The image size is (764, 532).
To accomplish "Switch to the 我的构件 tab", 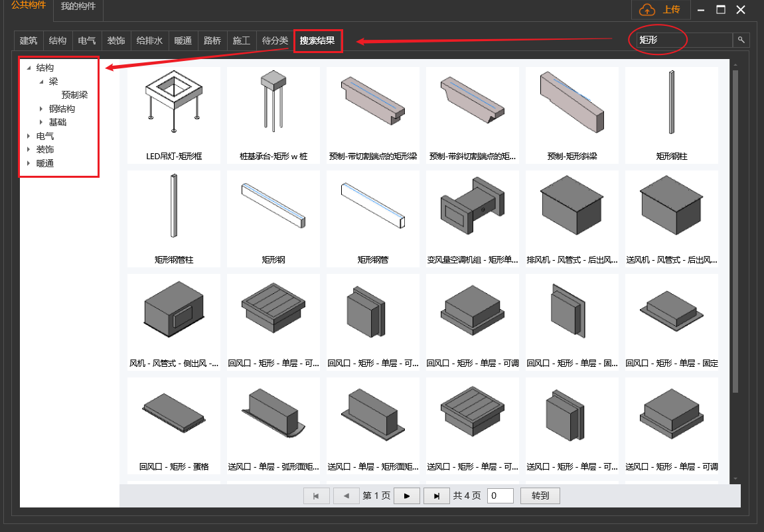I will (78, 7).
